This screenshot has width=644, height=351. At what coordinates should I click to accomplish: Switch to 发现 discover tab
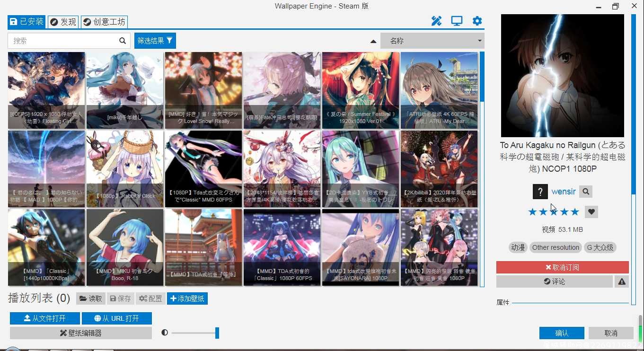[63, 22]
